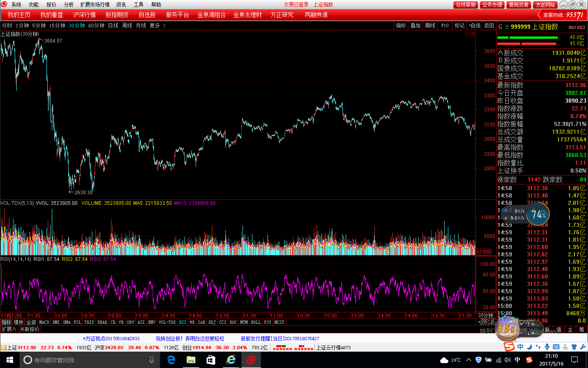The image size is (588, 368).
Task: Click the 业务办理 button
Action: point(492,4)
